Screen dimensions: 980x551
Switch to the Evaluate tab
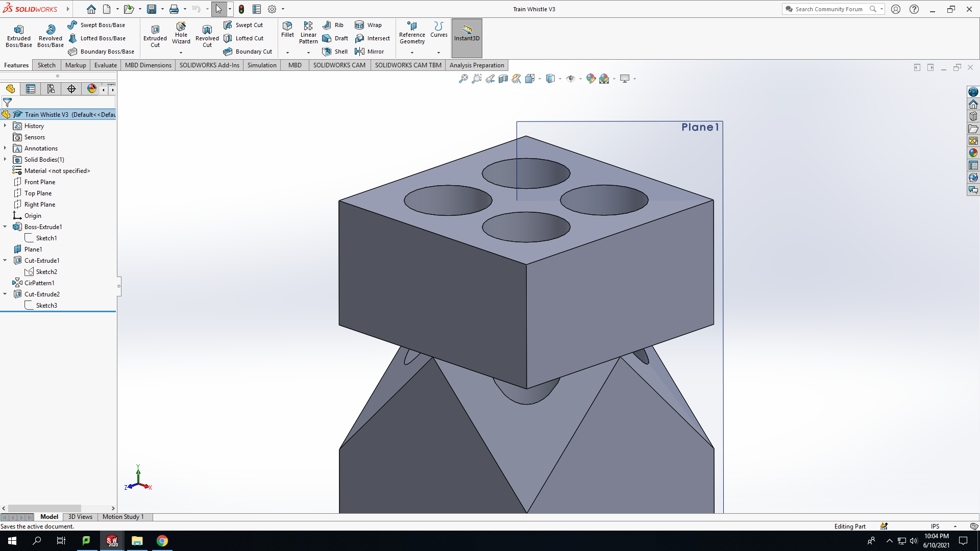pos(106,65)
